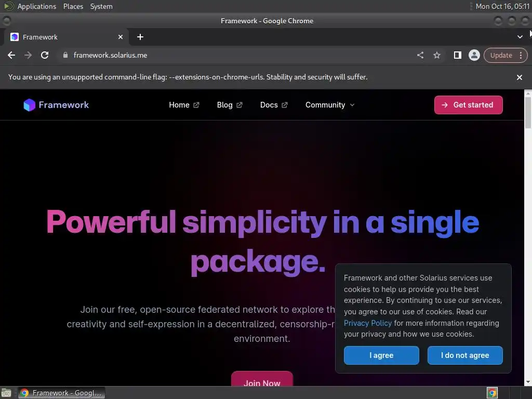The height and width of the screenshot is (399, 532).
Task: Click the Join Now button
Action: coord(262,379)
